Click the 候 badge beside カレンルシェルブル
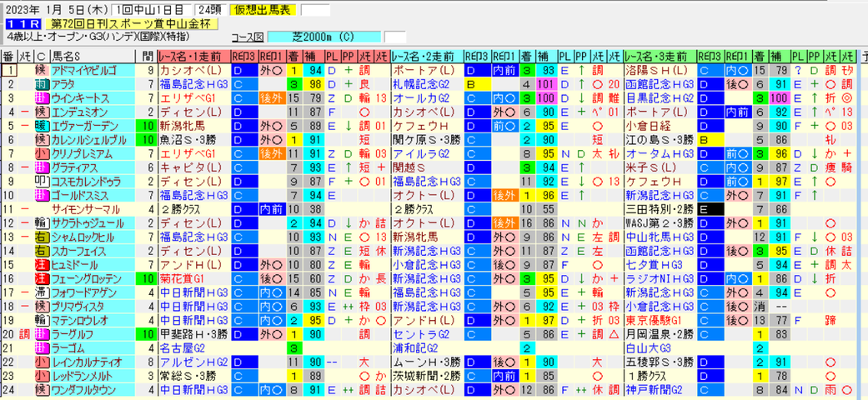This screenshot has width=868, height=400. pyautogui.click(x=42, y=139)
